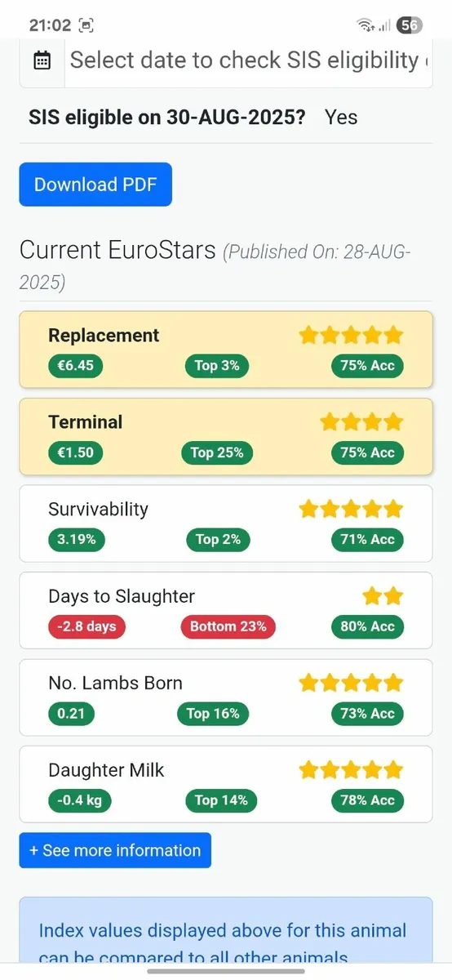Tap the Top 25% Terminal badge
Viewport: 452px width, 980px height.
217,452
